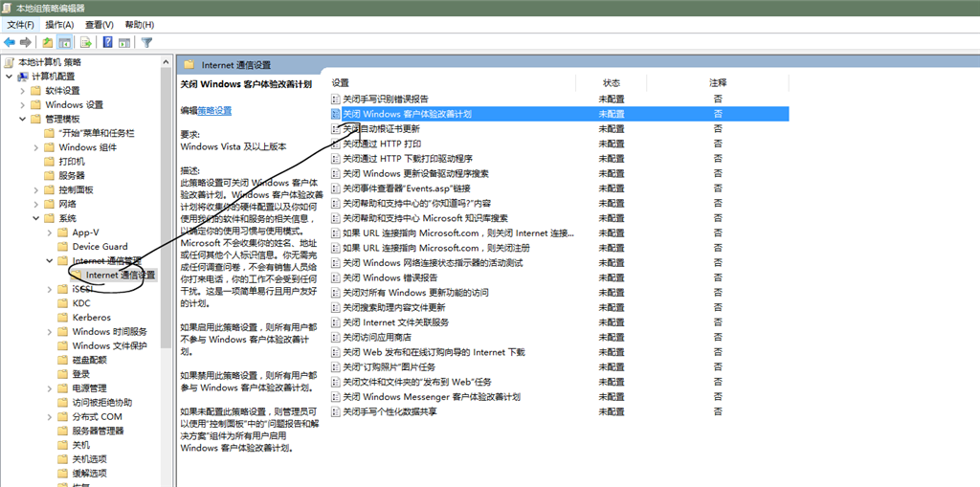This screenshot has height=487, width=980.
Task: Select 关闭"订购照片"图片任务 setting
Action: coord(389,367)
